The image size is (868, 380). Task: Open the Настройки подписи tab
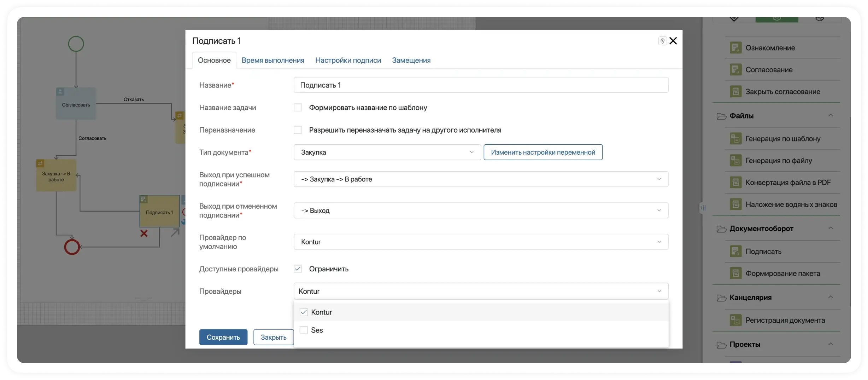tap(348, 60)
